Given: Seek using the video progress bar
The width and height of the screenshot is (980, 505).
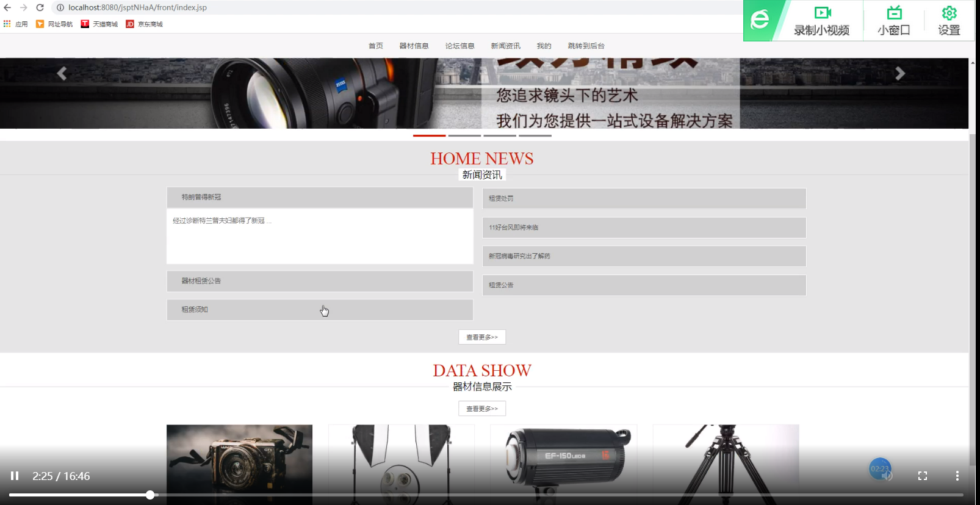Looking at the screenshot, I should (x=486, y=495).
